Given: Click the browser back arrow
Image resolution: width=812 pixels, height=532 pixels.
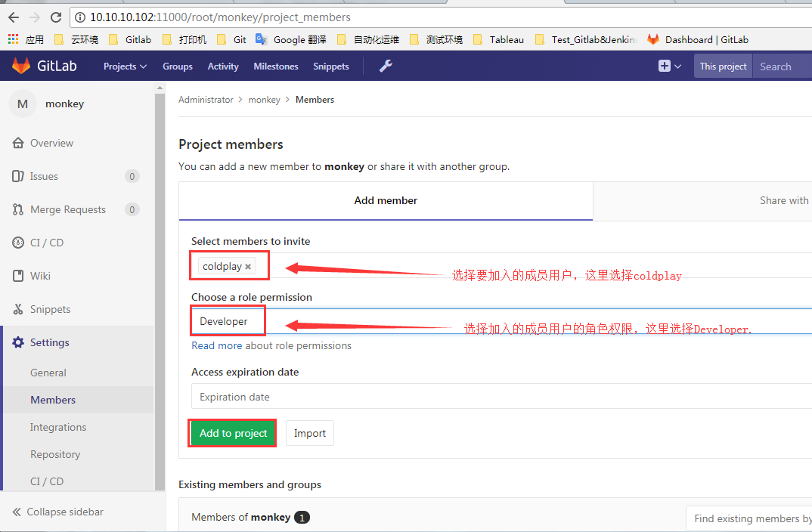Looking at the screenshot, I should [14, 17].
